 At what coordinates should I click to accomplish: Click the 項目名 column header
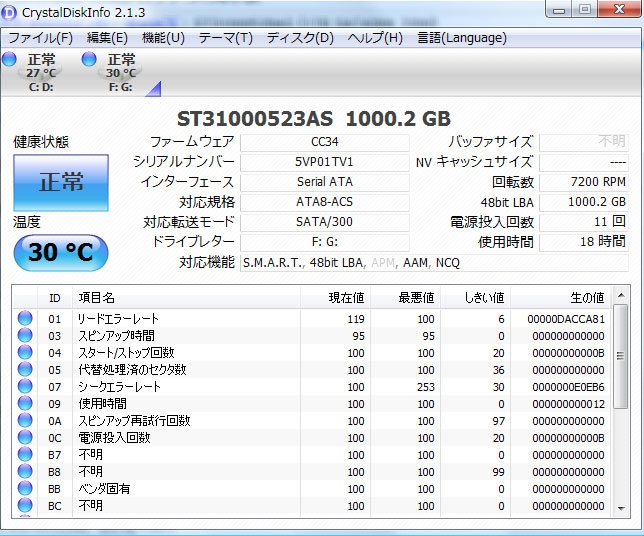186,298
